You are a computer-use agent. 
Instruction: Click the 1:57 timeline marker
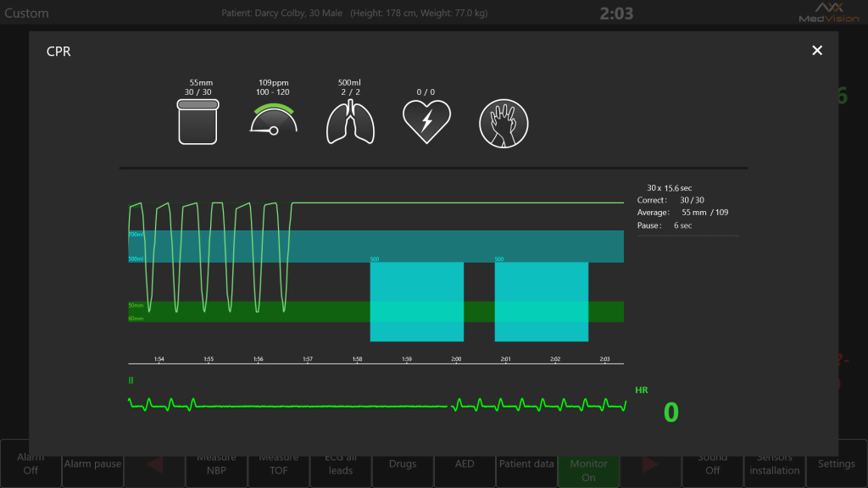308,359
